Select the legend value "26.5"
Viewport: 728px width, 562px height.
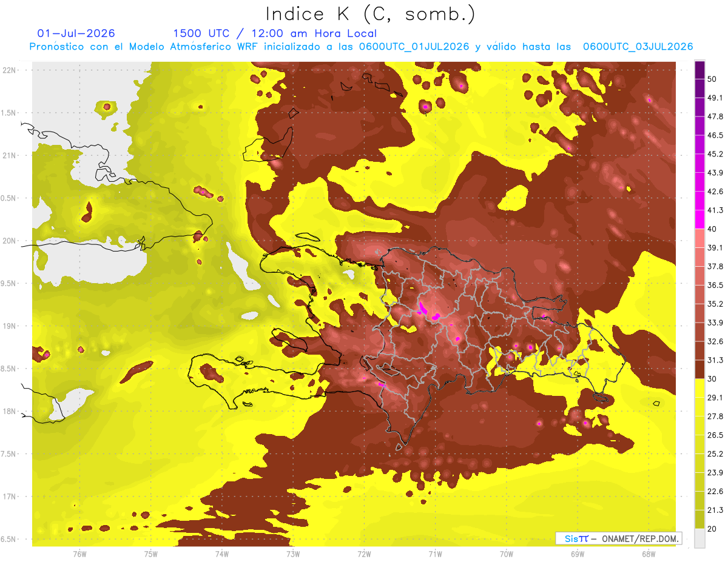[715, 435]
